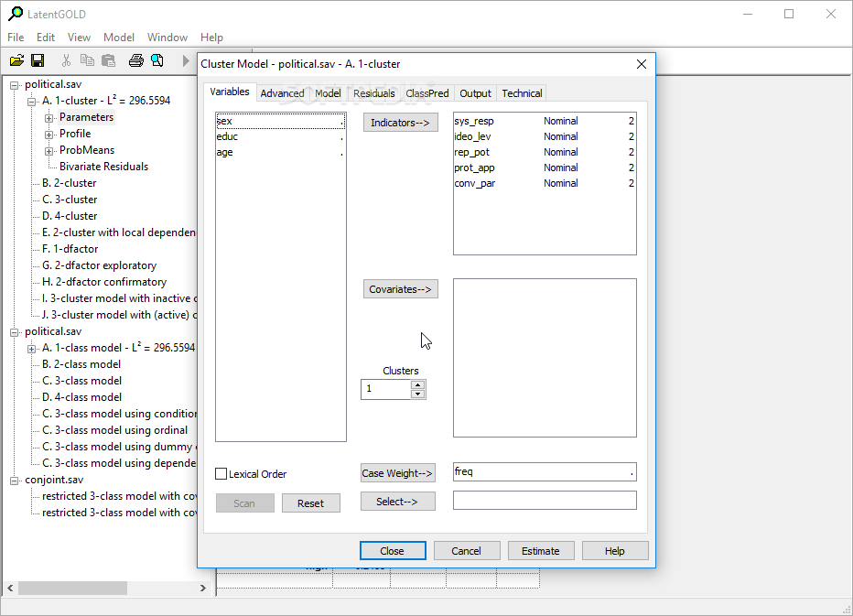Click the tree pane scroll right arrow
Image resolution: width=853 pixels, height=616 pixels.
203,588
